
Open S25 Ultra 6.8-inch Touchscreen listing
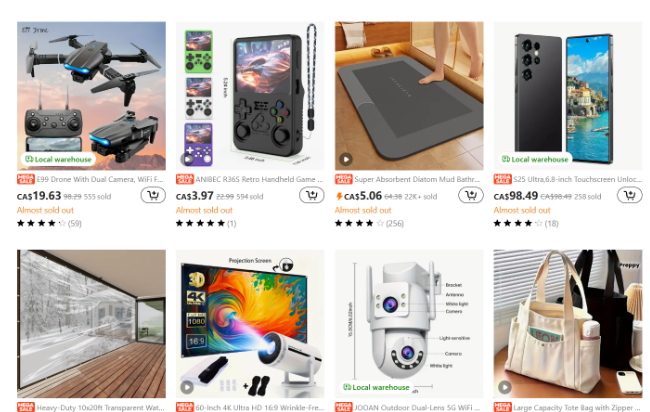[577, 179]
